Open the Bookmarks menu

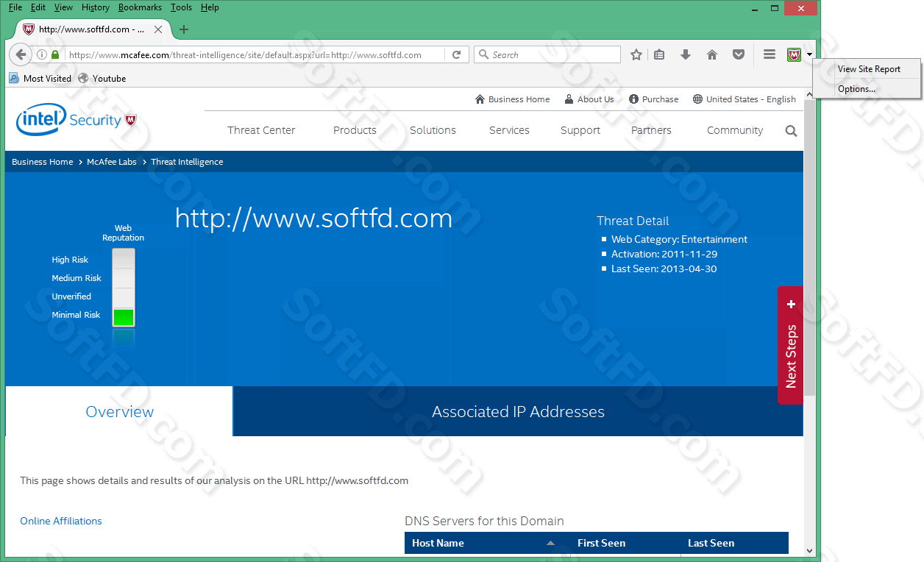141,7
